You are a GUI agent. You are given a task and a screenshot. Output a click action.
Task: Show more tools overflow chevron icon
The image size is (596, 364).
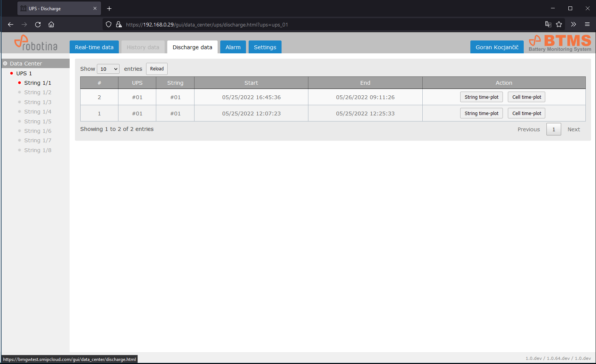573,25
